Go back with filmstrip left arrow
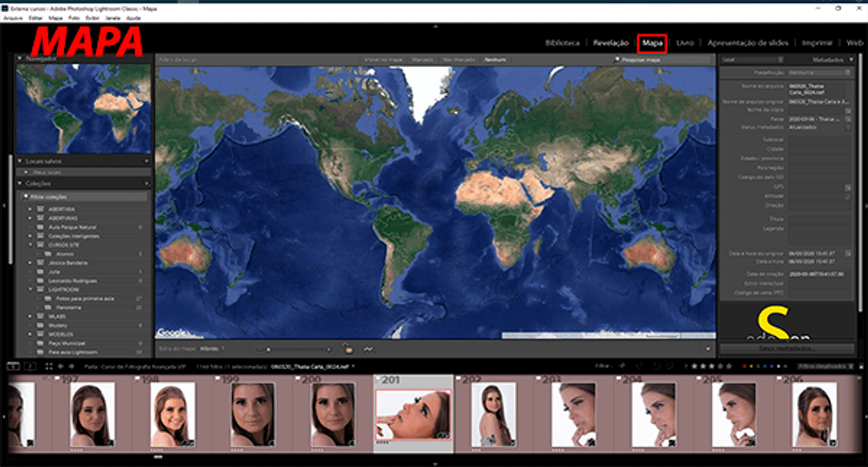This screenshot has height=467, width=868. pyautogui.click(x=62, y=367)
